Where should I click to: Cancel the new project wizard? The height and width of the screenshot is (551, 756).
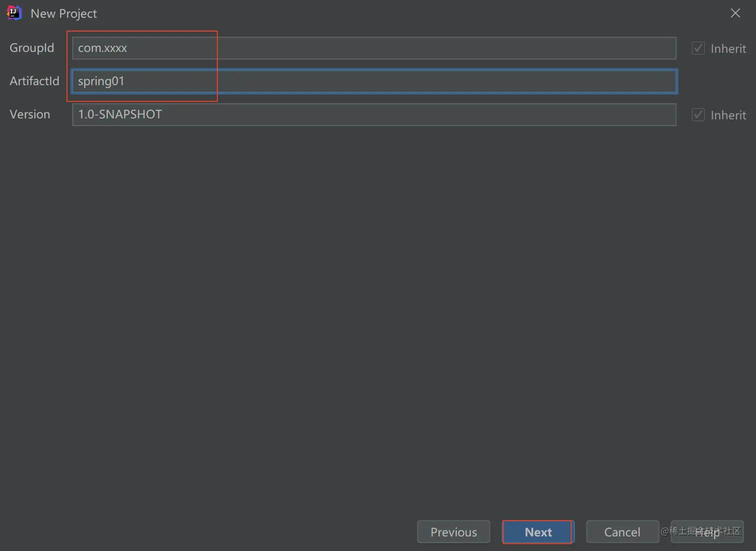[x=622, y=532]
